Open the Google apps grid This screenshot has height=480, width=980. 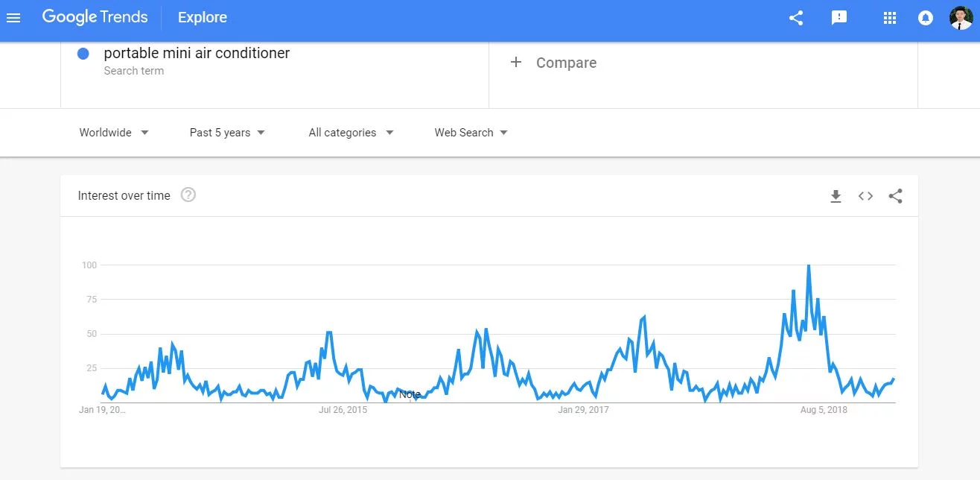click(889, 18)
